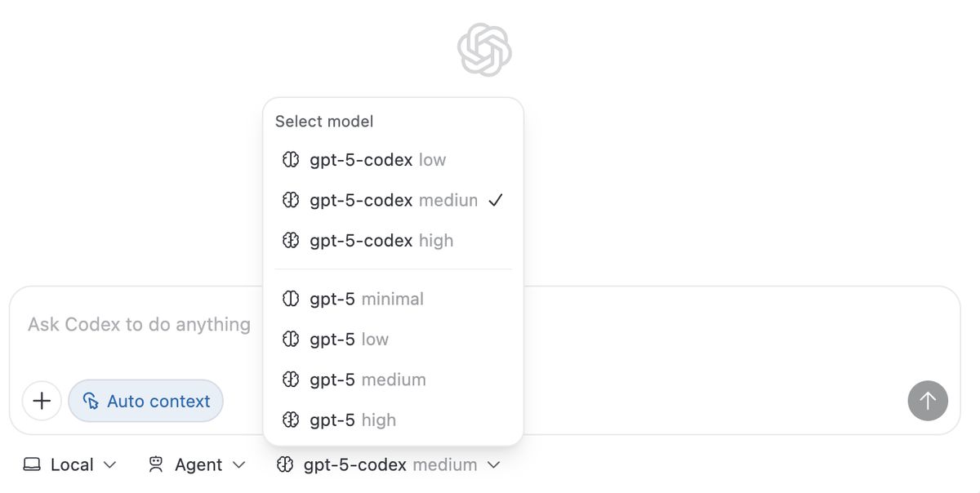Select the gpt-5 medium option

367,380
